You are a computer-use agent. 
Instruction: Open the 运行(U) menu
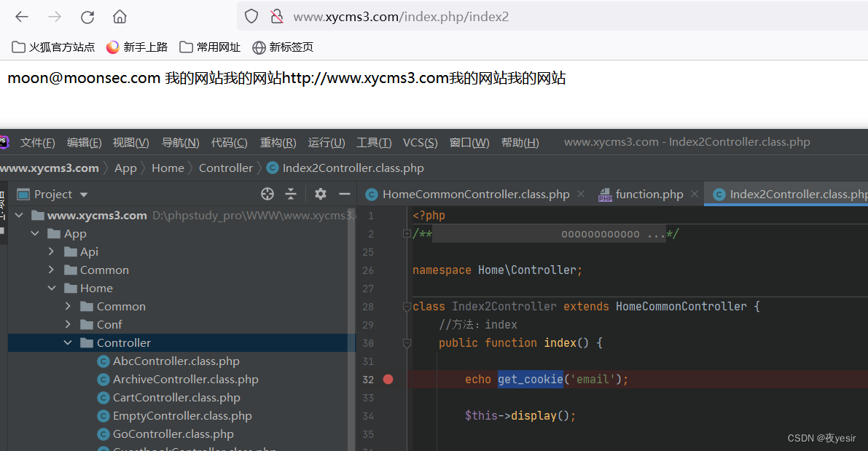pos(327,143)
